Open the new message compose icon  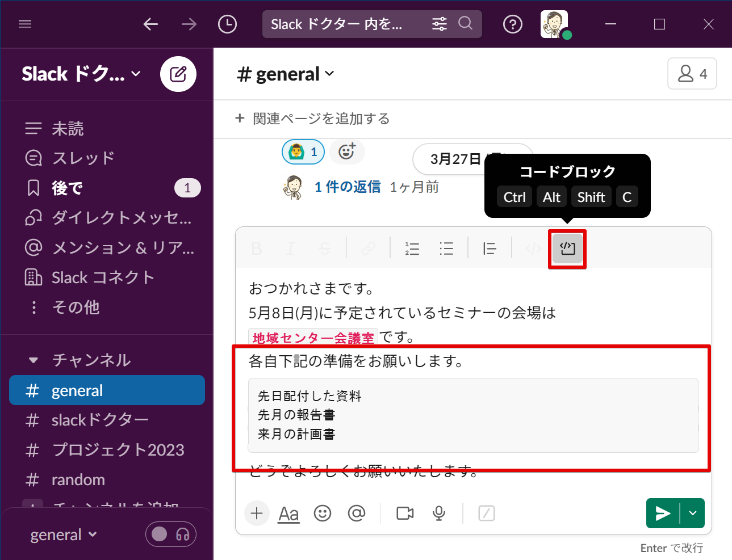178,74
